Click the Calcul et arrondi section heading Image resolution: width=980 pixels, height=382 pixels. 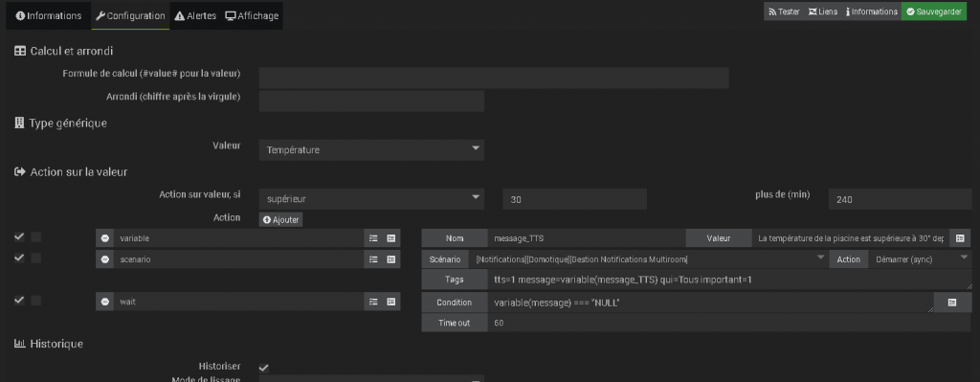point(63,52)
